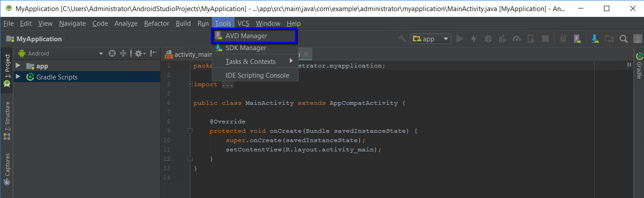Click Attach debugger to Android process icon
The width and height of the screenshot is (644, 198).
click(x=531, y=39)
